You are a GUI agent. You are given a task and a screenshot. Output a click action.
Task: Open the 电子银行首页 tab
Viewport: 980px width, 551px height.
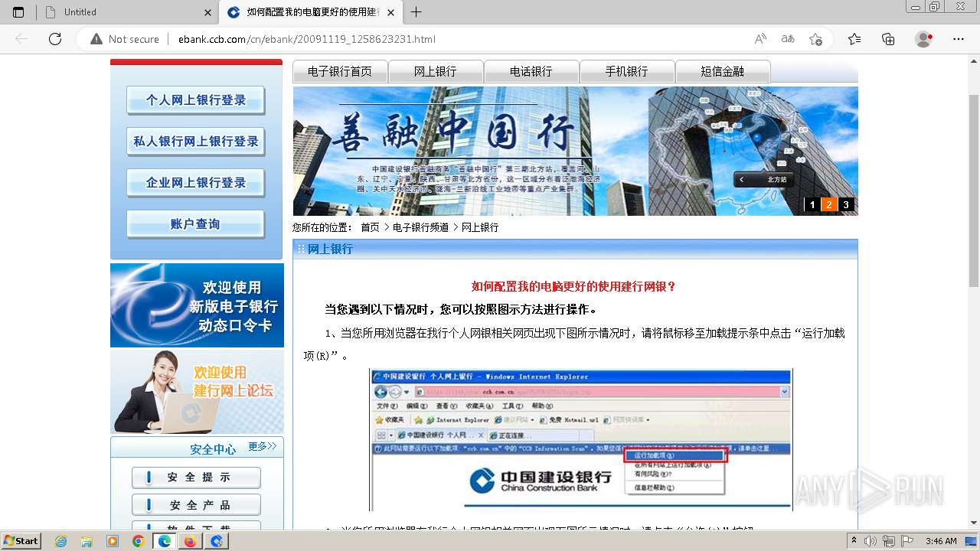pos(340,71)
